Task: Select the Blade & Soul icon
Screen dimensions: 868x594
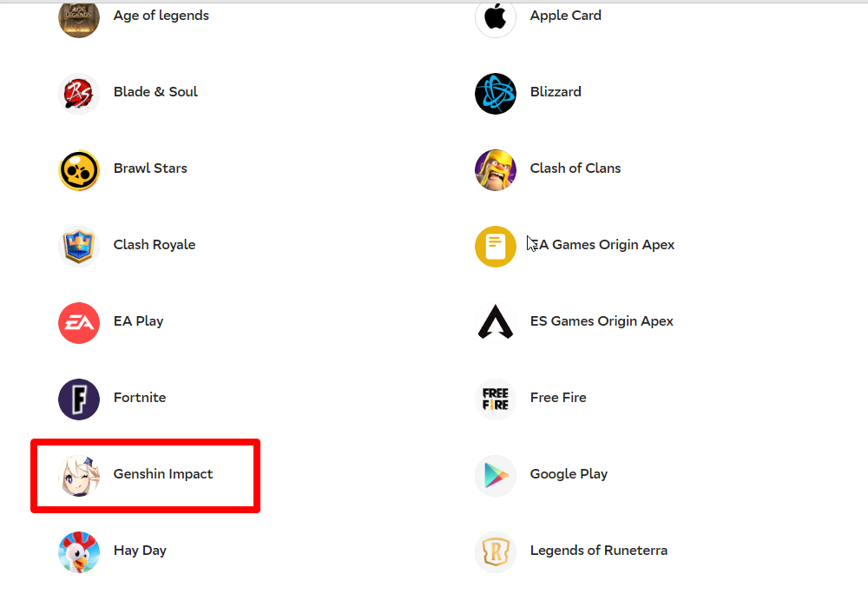Action: (79, 94)
